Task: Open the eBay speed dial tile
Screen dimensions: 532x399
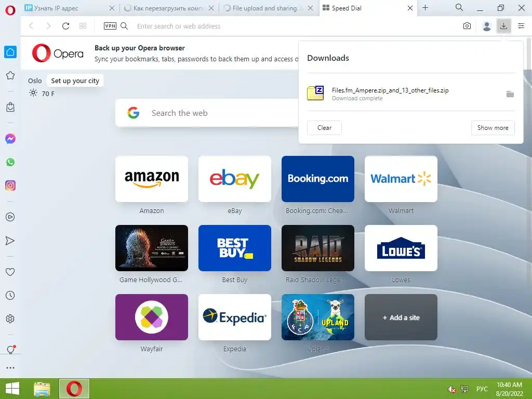Action: (235, 179)
